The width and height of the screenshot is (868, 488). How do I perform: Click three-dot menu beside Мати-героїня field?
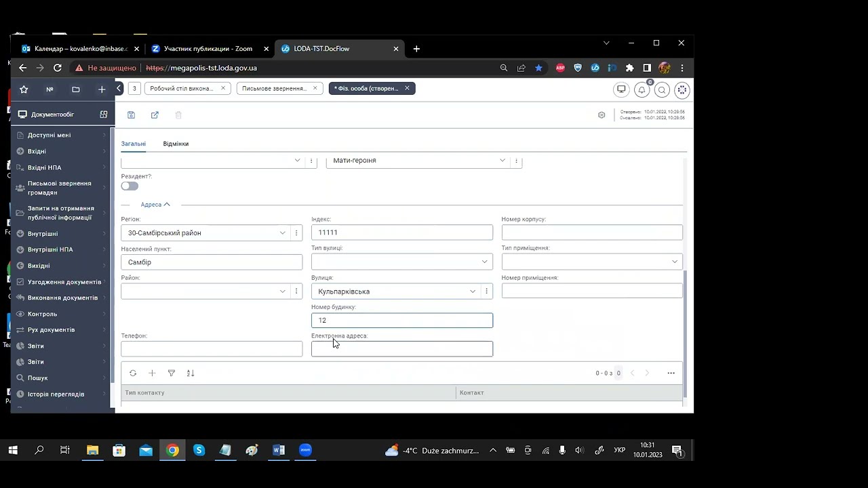click(517, 161)
